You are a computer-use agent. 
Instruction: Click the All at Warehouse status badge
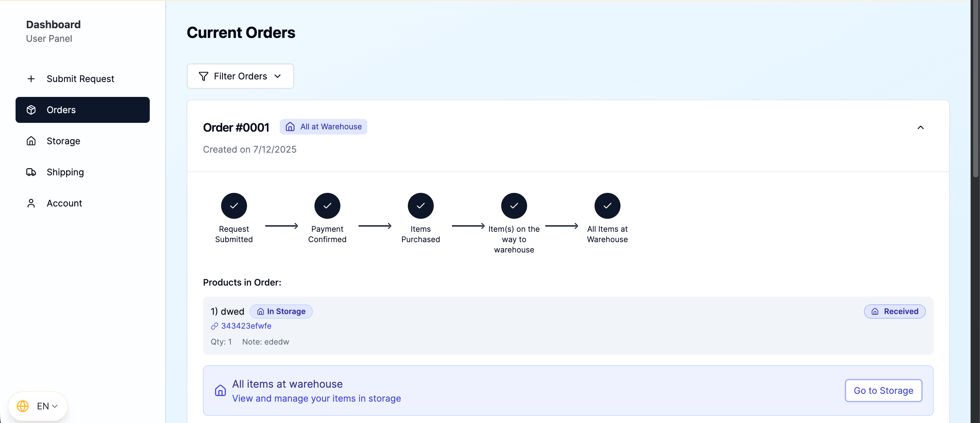tap(323, 126)
